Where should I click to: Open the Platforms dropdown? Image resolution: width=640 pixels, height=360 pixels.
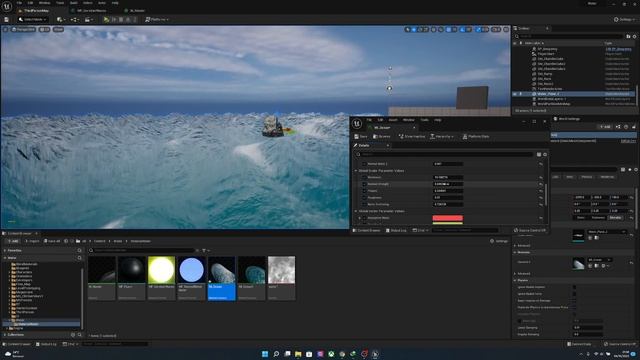click(157, 19)
